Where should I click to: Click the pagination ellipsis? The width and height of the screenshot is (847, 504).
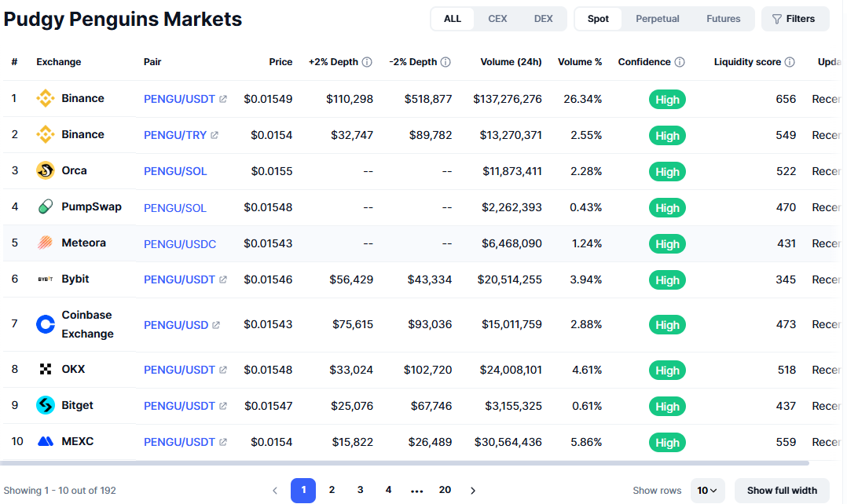click(x=416, y=491)
